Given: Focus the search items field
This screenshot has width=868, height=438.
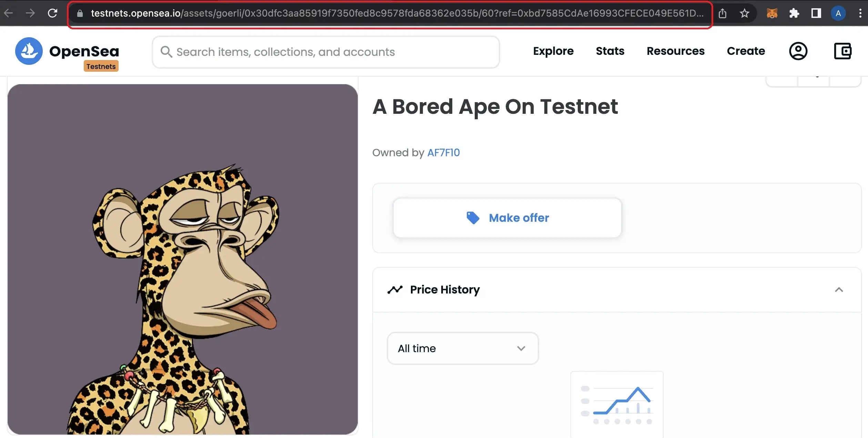Looking at the screenshot, I should (x=326, y=52).
